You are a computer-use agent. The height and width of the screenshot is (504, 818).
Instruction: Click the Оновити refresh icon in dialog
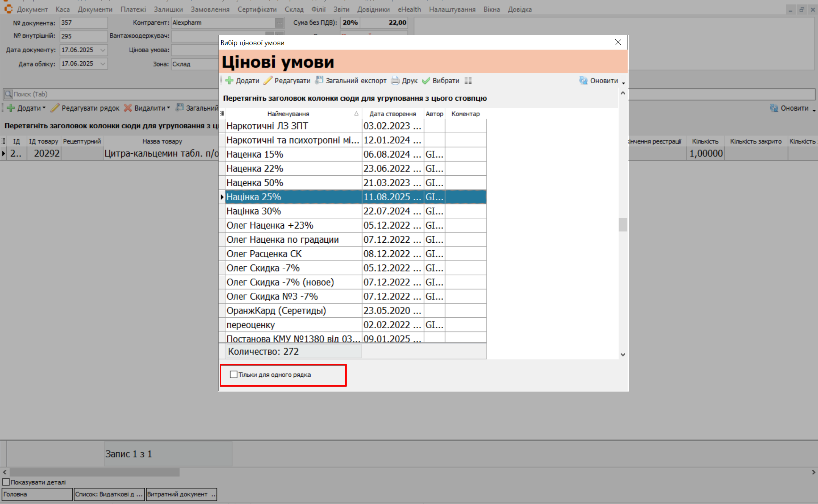click(x=583, y=81)
